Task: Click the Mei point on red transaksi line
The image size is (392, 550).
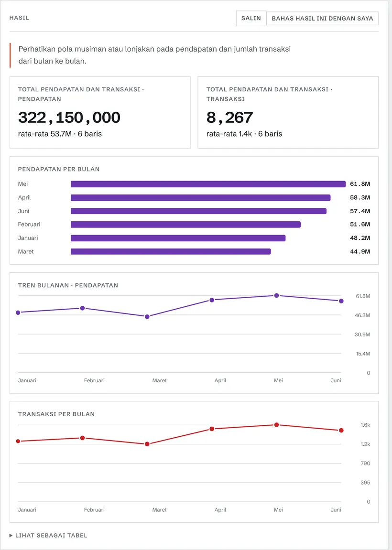Action: click(x=276, y=425)
